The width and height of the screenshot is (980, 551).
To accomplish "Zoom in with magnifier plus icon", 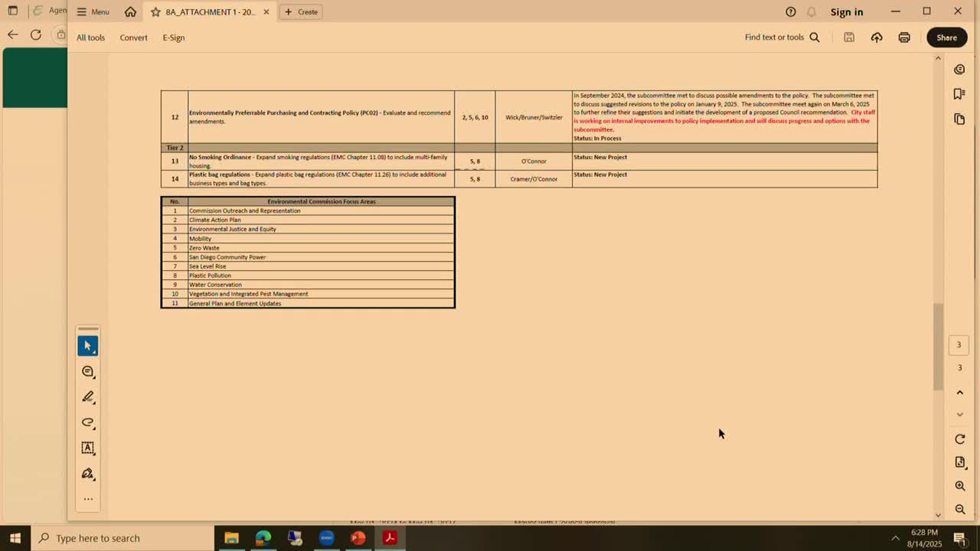I will (x=959, y=486).
